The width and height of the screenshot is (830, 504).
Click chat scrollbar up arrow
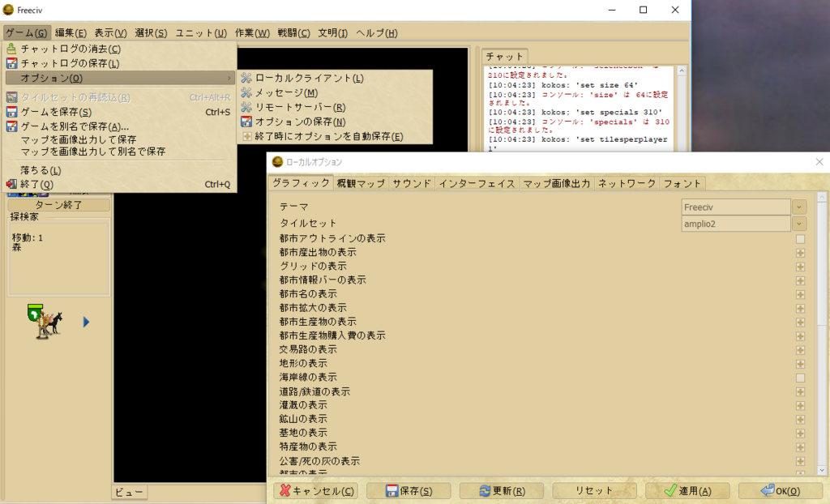[682, 71]
